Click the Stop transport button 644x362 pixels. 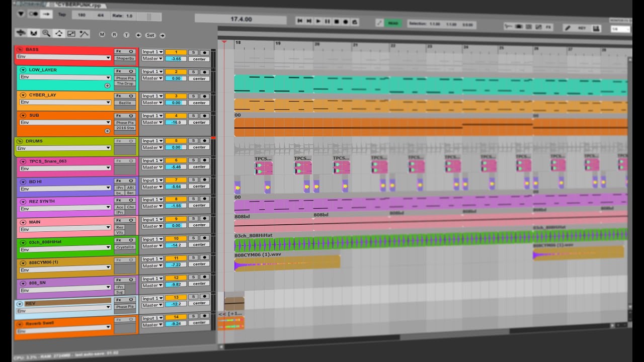pos(337,22)
